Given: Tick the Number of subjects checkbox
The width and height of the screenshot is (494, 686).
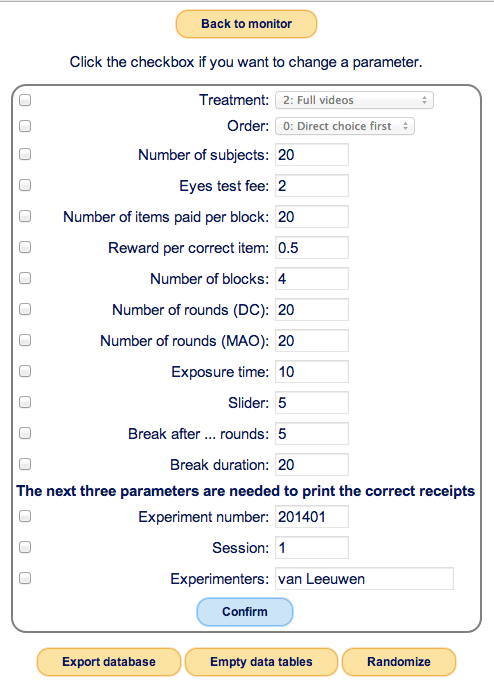Looking at the screenshot, I should [x=25, y=154].
